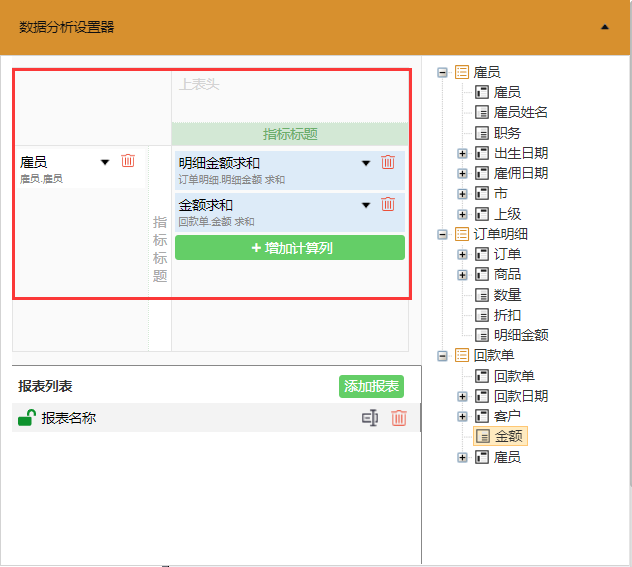
Task: Click the 上表头 drop area
Action: point(290,97)
